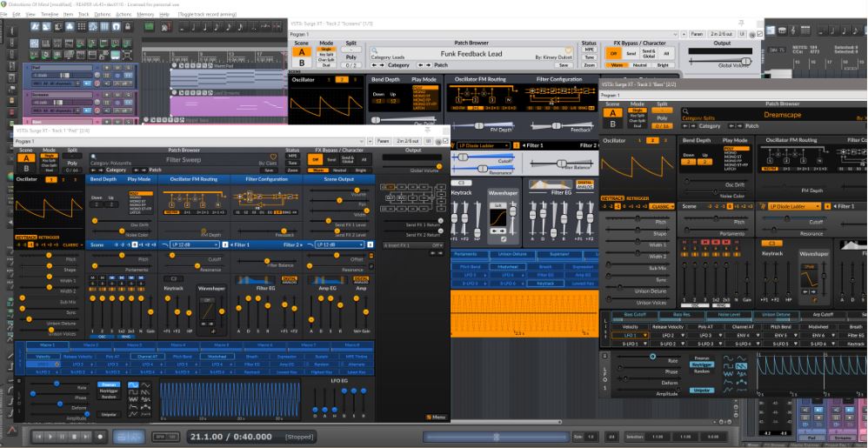Toggle KEYTRACK on the Pad oscillator
Image resolution: width=868 pixels, height=448 pixels.
pyautogui.click(x=25, y=237)
